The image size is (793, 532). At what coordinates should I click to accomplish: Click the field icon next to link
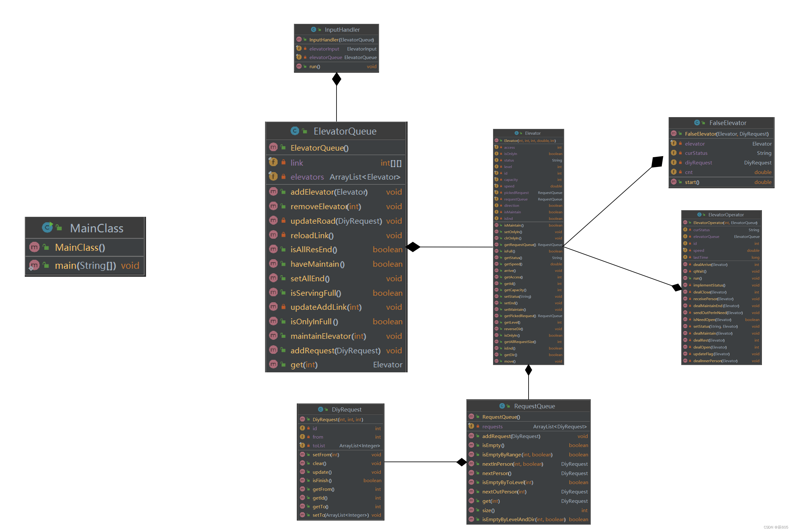273,162
